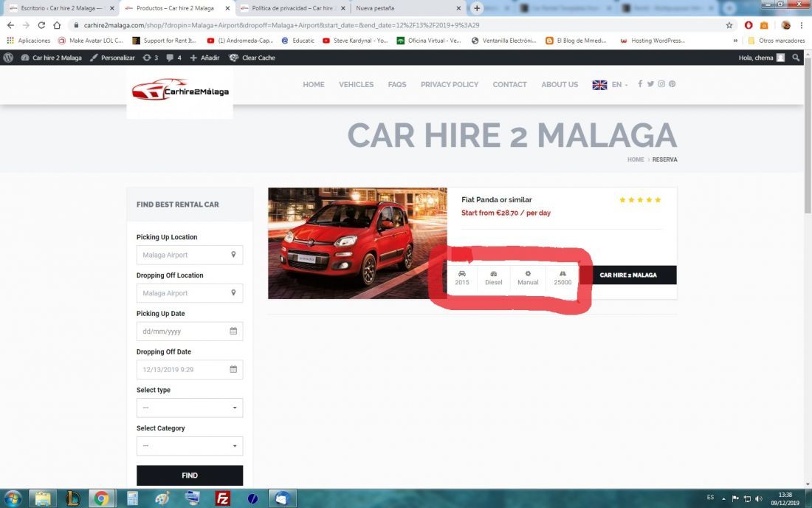This screenshot has height=508, width=812.
Task: Open the Pinterest social icon
Action: pos(672,84)
